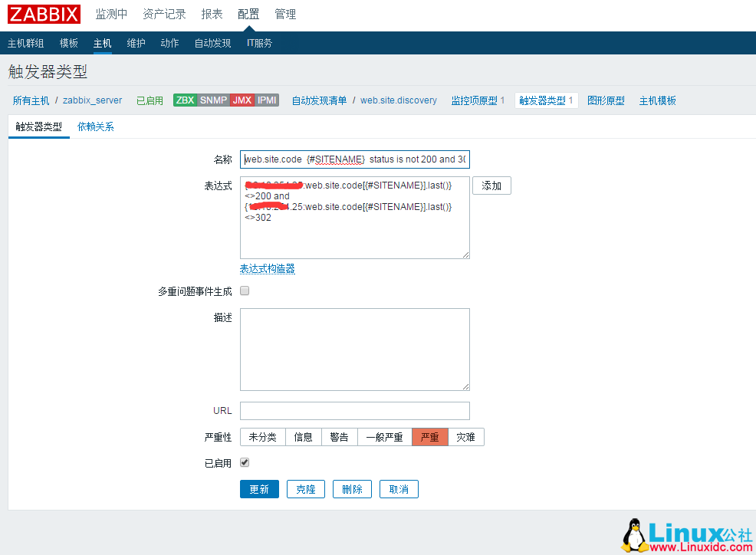Focus the 描述 description text area
This screenshot has height=555, width=756.
point(354,350)
